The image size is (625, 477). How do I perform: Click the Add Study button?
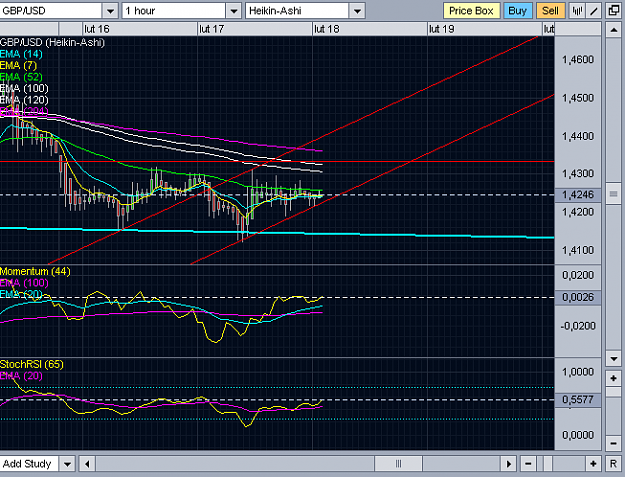pos(29,464)
